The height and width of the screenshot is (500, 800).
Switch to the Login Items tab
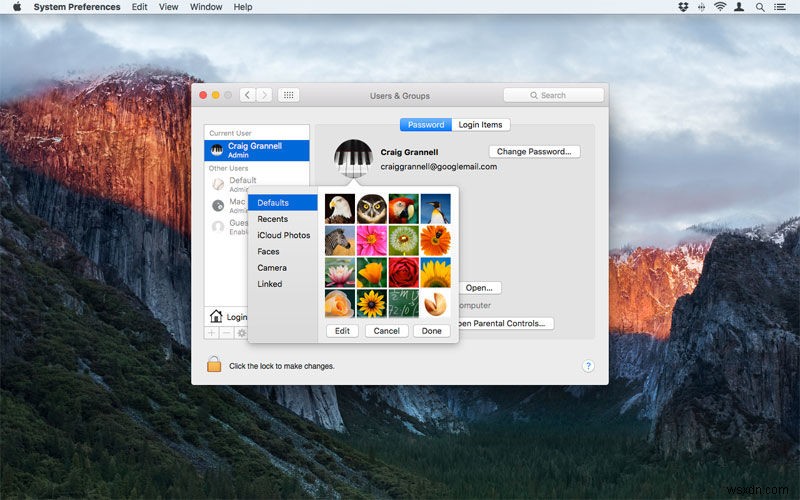(x=481, y=125)
